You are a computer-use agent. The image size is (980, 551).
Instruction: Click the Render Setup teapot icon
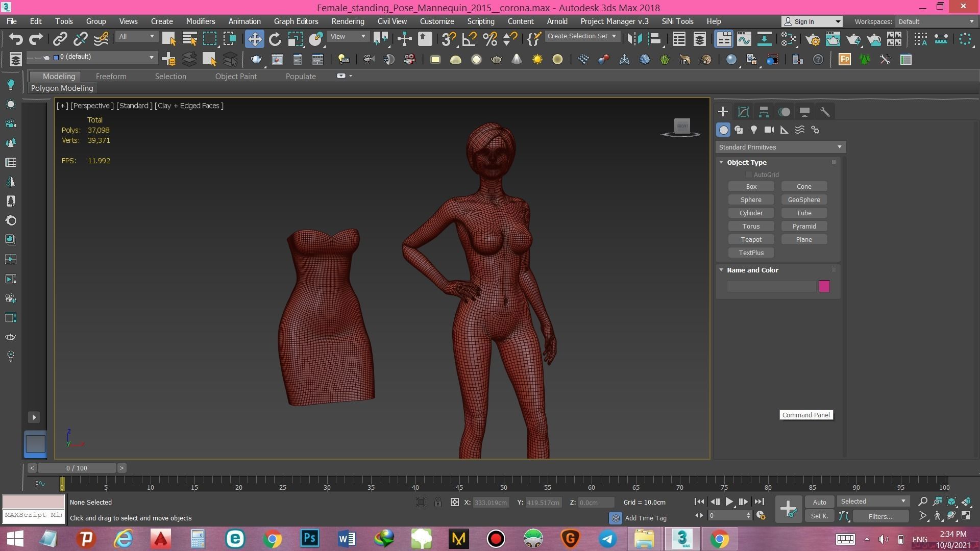pos(812,39)
